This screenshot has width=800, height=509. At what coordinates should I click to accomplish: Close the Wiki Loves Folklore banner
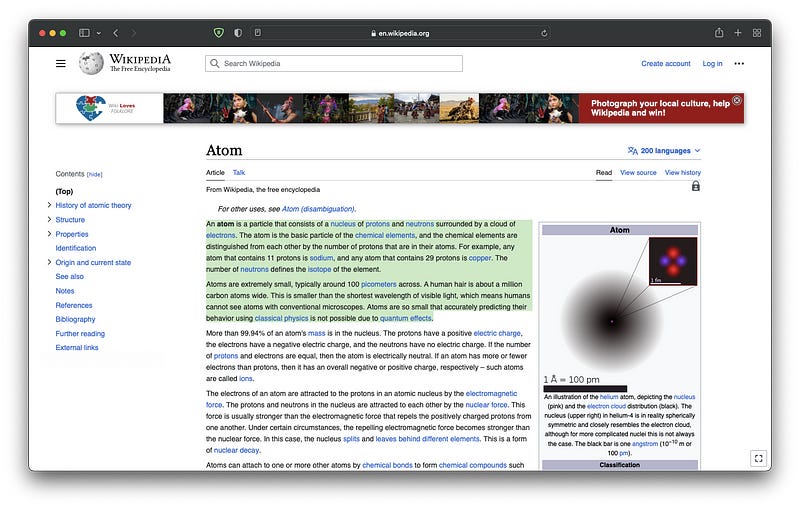coord(737,100)
